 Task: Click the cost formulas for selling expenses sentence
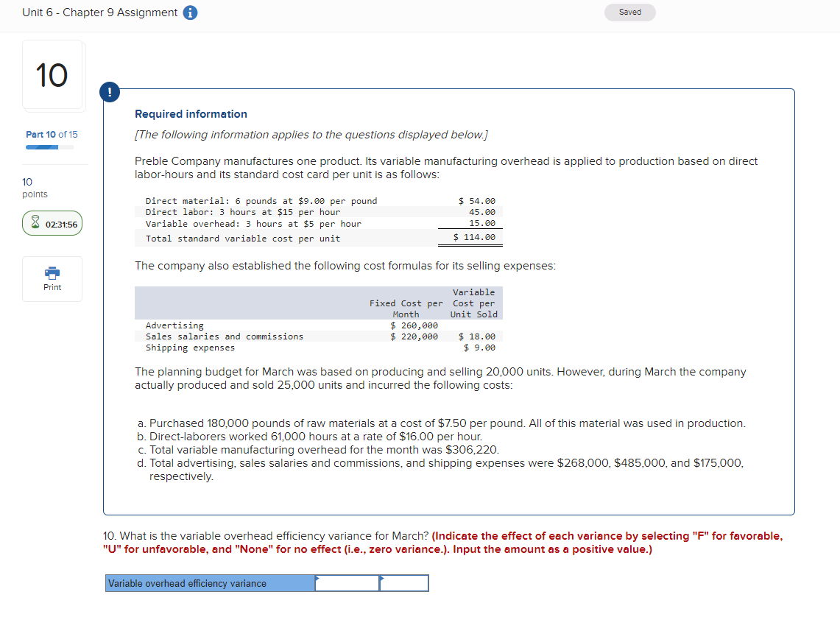pyautogui.click(x=345, y=266)
